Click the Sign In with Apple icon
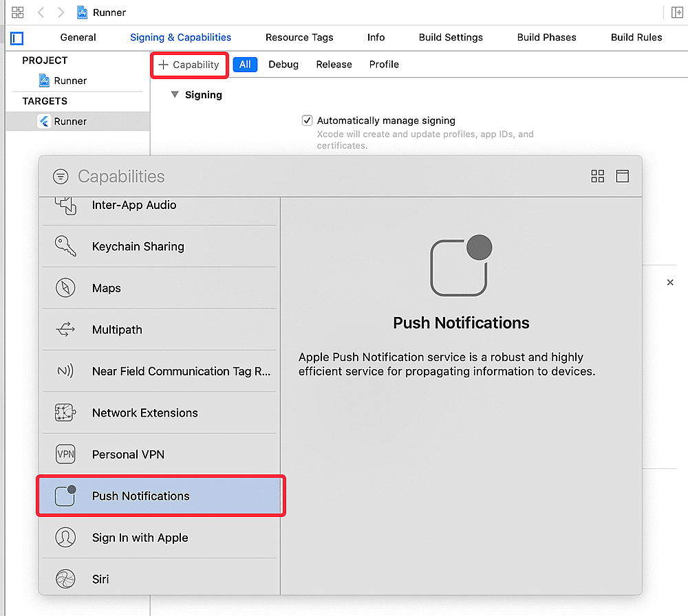Screen dimensions: 688x616 tap(65, 538)
